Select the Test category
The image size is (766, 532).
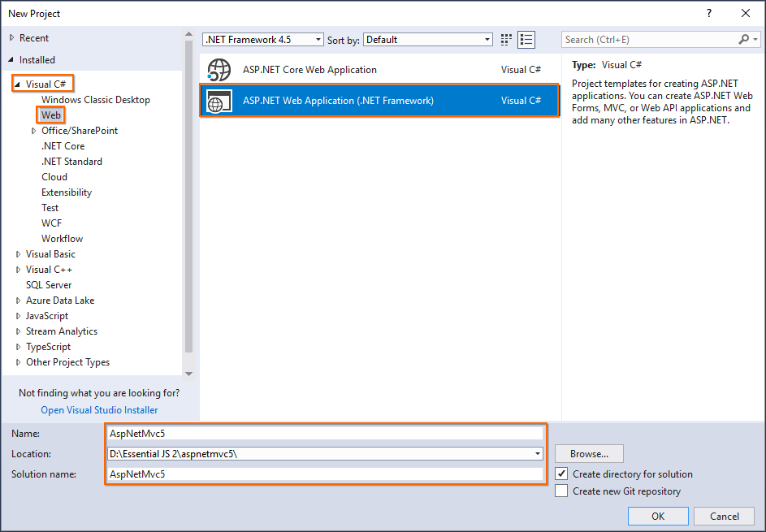click(50, 208)
